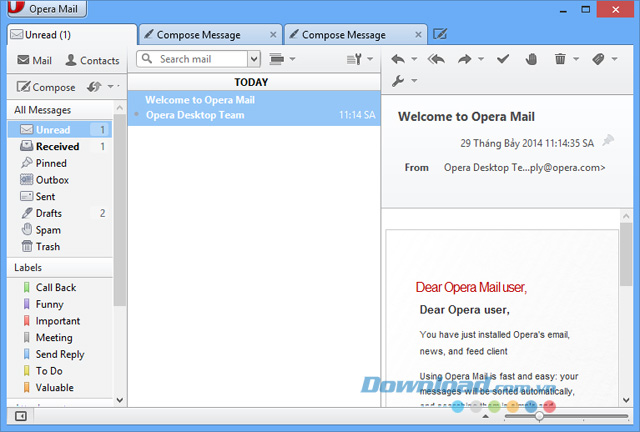
Task: Click the pin icon next to message date
Action: coord(608,140)
